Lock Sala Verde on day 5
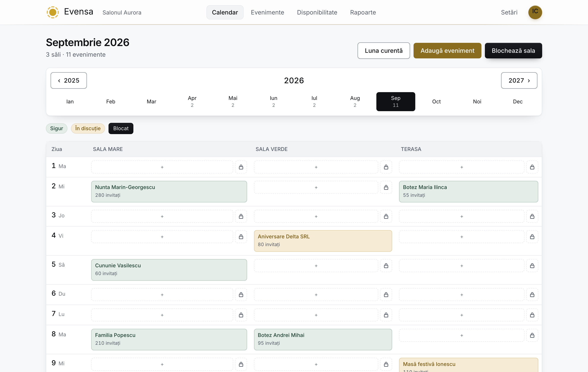Screen dimensions: 588x372 pos(386,266)
